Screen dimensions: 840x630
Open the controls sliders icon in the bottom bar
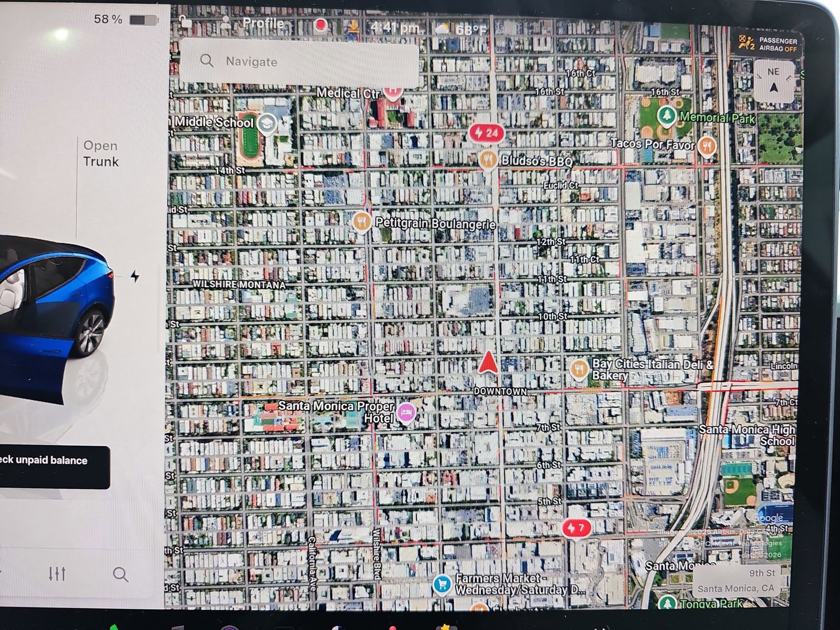[57, 574]
